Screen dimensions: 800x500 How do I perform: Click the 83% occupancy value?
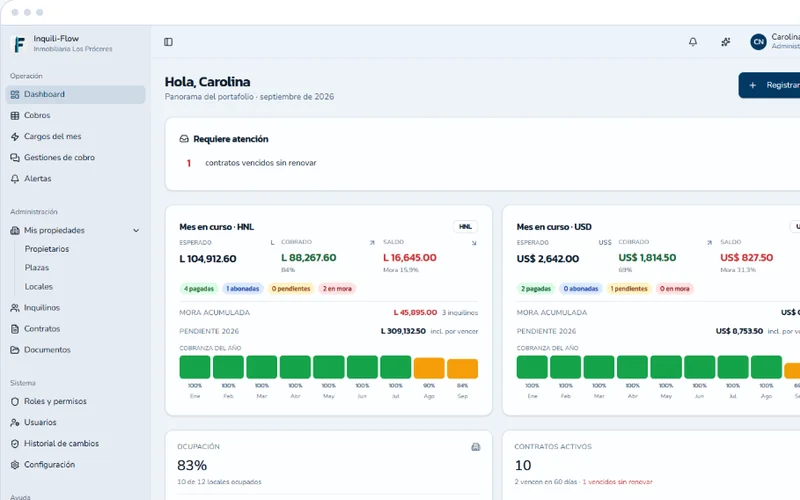[192, 465]
